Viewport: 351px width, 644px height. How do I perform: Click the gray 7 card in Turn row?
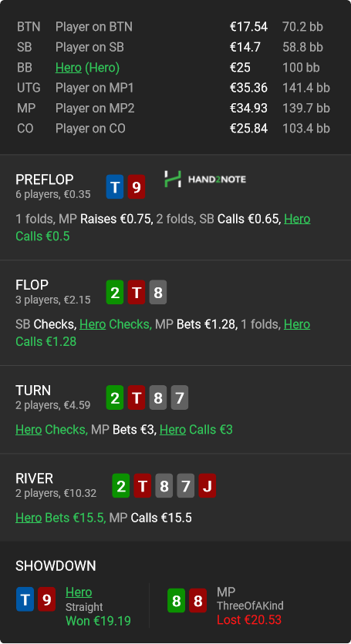tap(180, 397)
